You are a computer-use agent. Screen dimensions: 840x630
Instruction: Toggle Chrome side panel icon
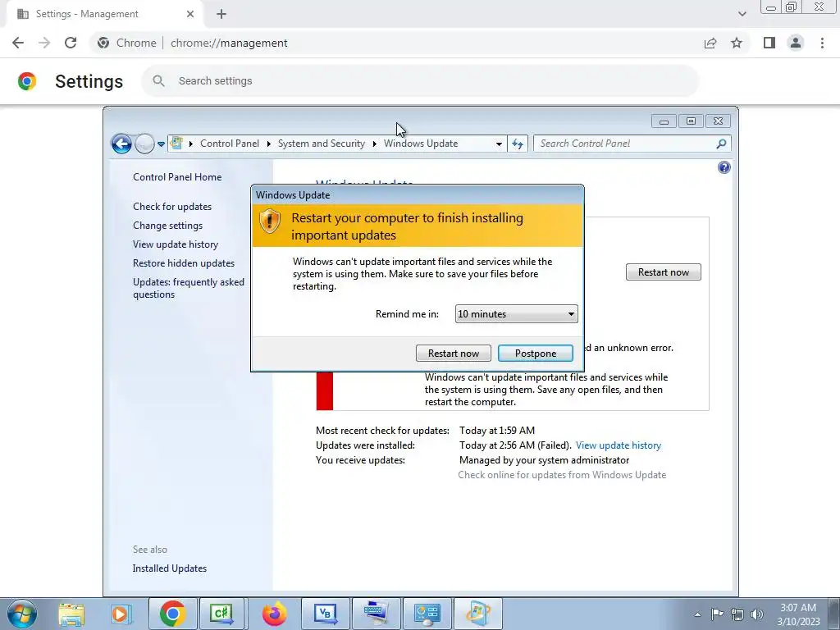pyautogui.click(x=769, y=43)
